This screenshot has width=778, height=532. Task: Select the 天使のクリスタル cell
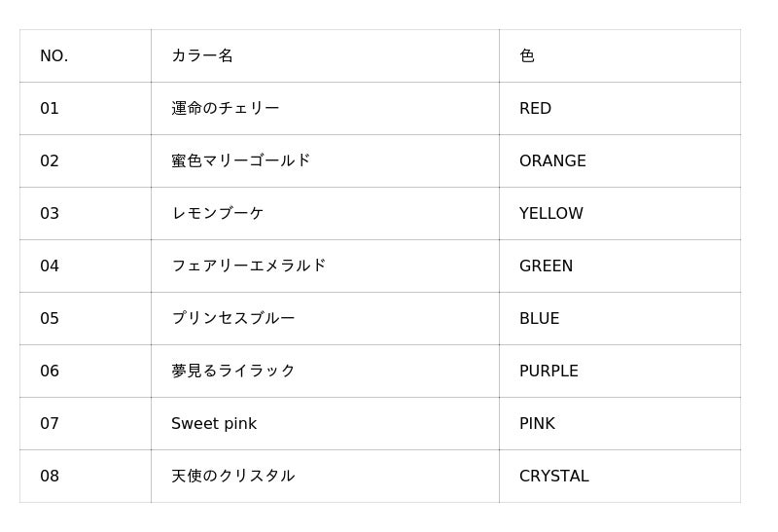point(233,477)
